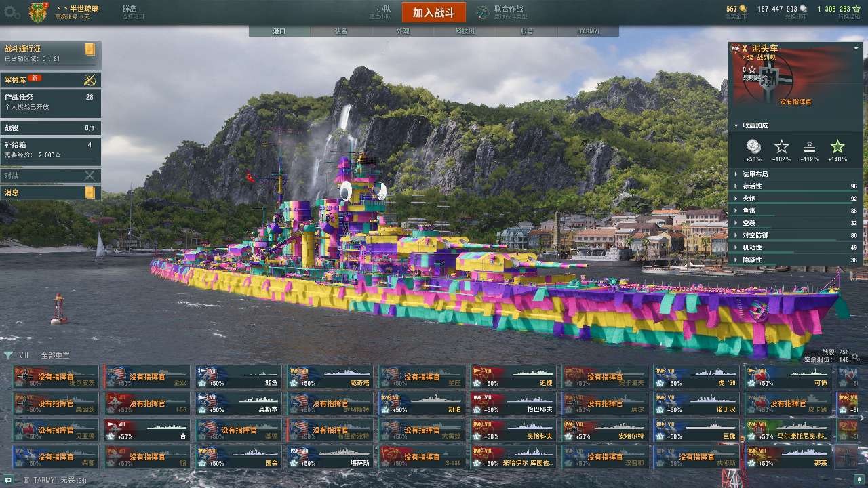Open the ship 泥头车 dropdown arrow
Image resolution: width=868 pixels, height=488 pixels.
click(x=856, y=49)
